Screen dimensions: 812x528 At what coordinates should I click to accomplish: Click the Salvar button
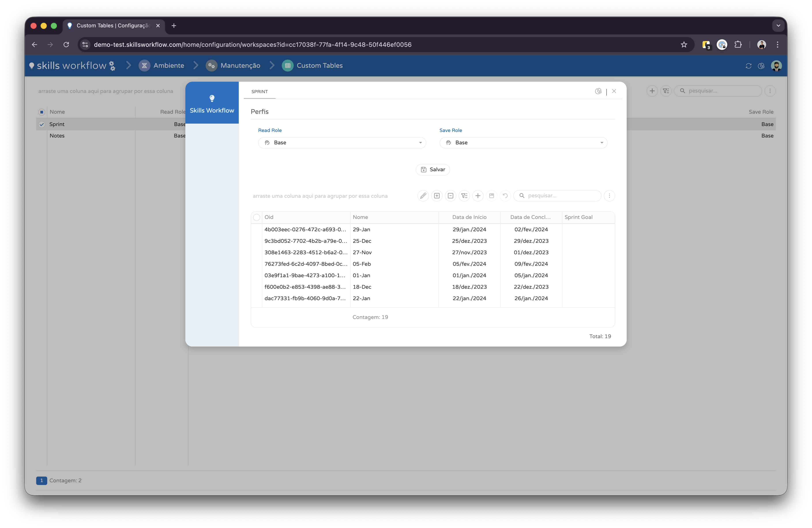[x=433, y=170]
